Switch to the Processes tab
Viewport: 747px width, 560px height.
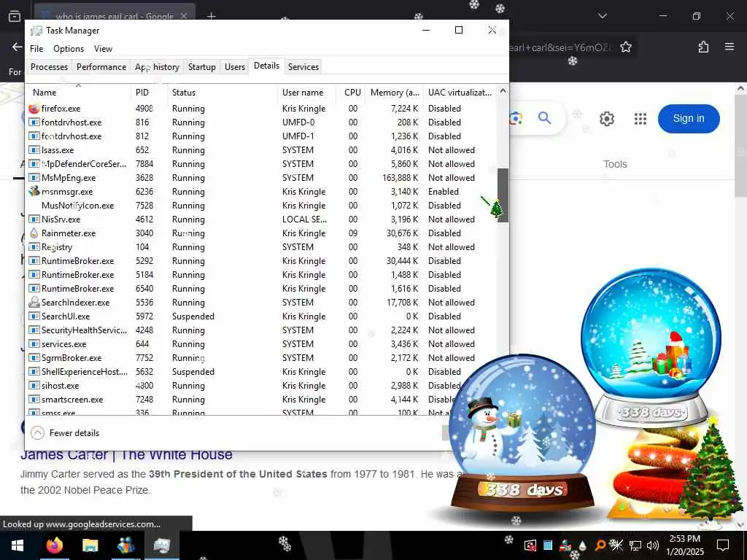pyautogui.click(x=49, y=66)
